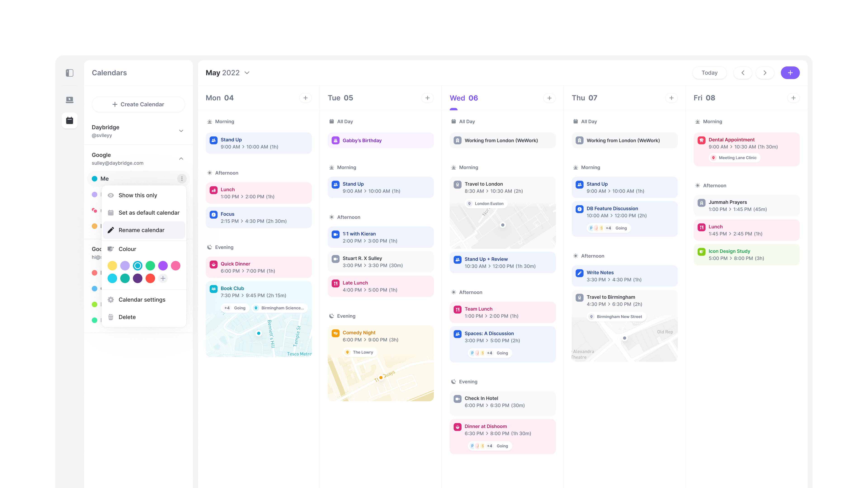The height and width of the screenshot is (488, 868).
Task: Choose Rename calendar
Action: 144,230
